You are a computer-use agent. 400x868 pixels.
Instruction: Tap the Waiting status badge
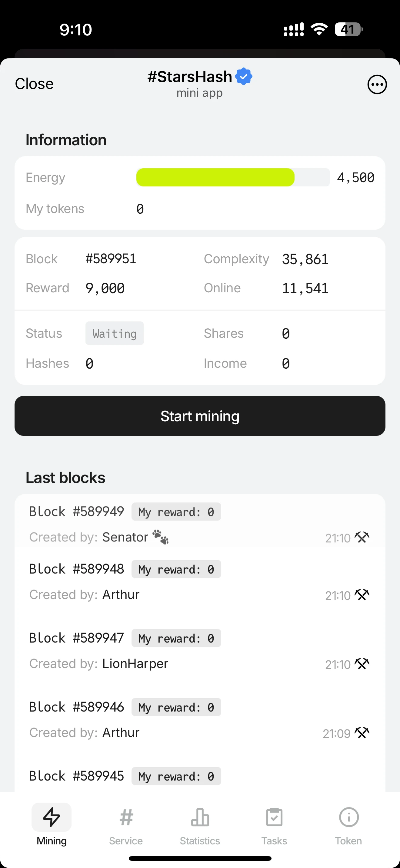pyautogui.click(x=115, y=333)
